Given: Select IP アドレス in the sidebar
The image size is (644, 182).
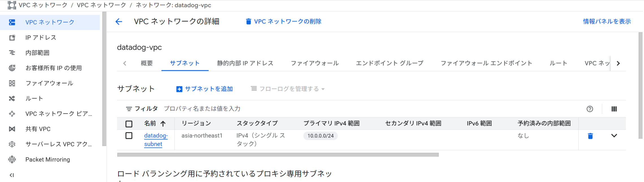Looking at the screenshot, I should tap(40, 37).
